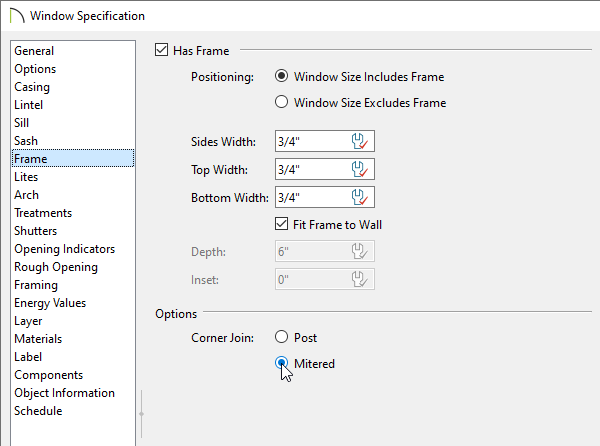The width and height of the screenshot is (600, 446).
Task: Click the Top Width default wrench icon
Action: coord(360,169)
